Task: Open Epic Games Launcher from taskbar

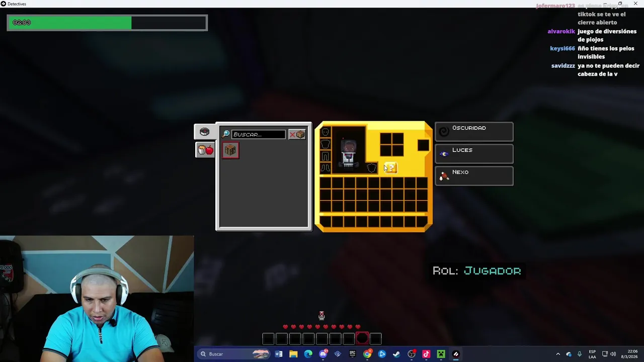Action: point(352,354)
